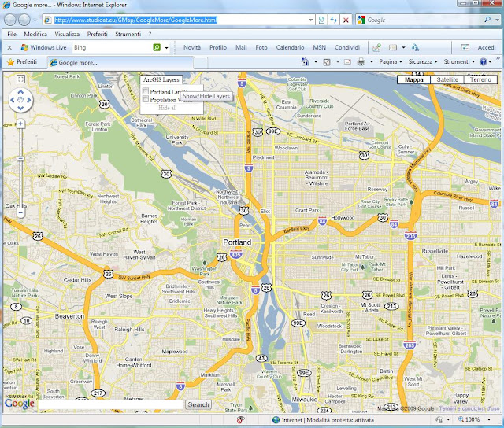Viewport: 504px width, 428px height.
Task: Click the URL address bar
Action: tap(179, 20)
